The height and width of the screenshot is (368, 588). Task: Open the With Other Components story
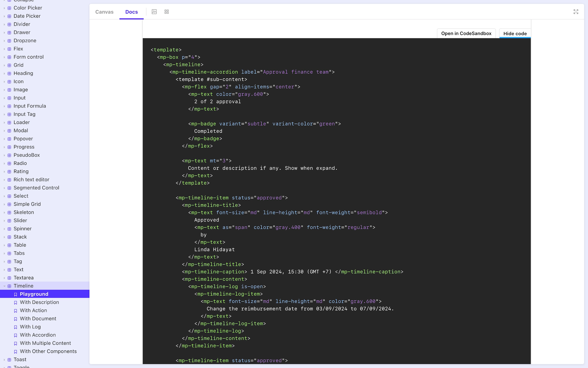[48, 352]
